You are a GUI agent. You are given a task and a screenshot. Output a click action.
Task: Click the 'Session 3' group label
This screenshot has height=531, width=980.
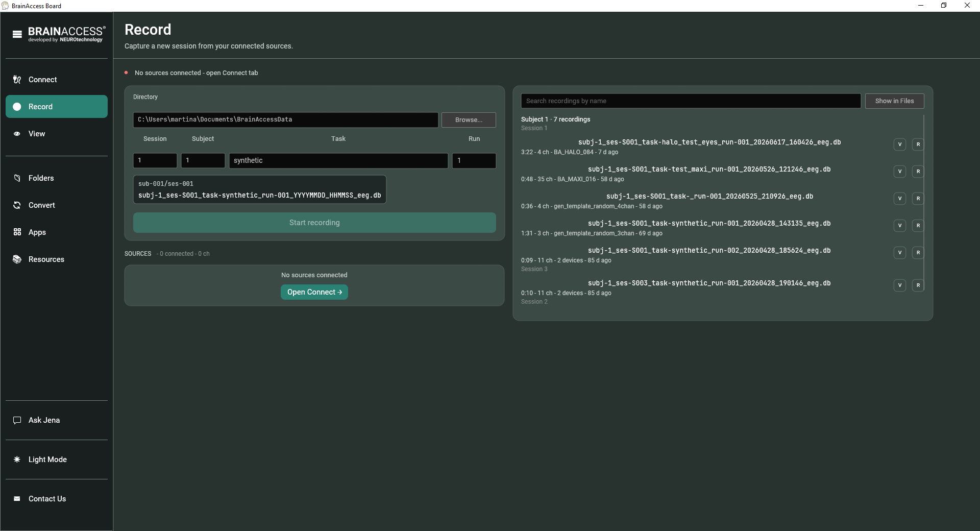pos(534,269)
